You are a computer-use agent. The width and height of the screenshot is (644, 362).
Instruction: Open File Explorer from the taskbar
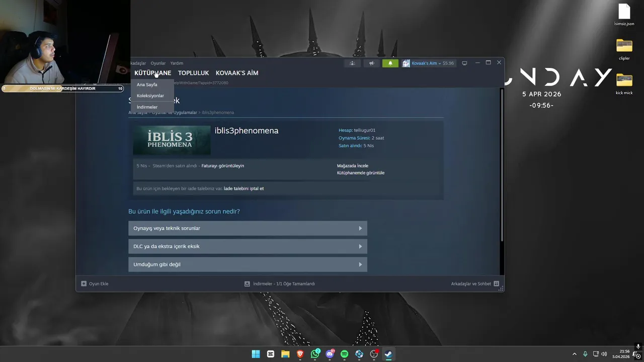tap(285, 354)
